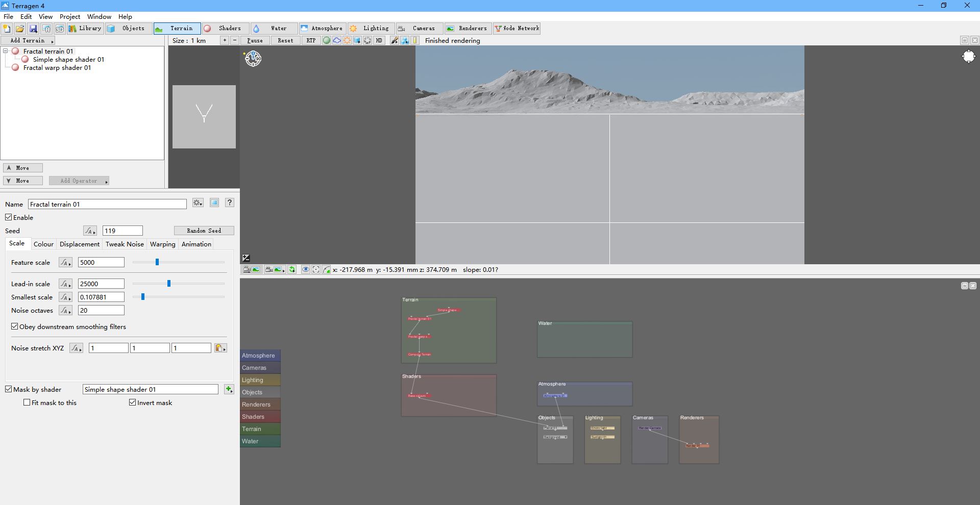Enable the Invert mask checkbox

[x=132, y=403]
